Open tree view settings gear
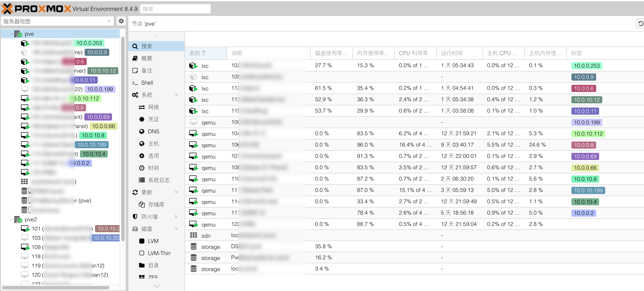This screenshot has width=644, height=291. tap(121, 21)
